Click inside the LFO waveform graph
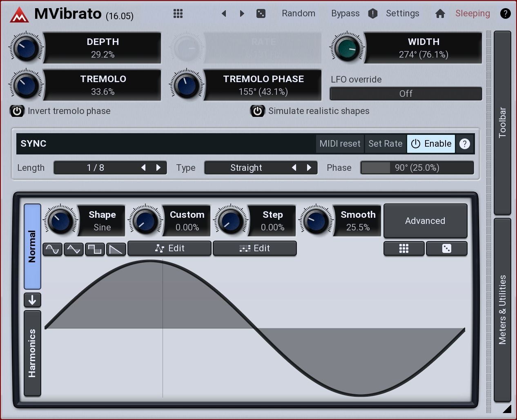This screenshot has height=420, width=517. click(255, 329)
